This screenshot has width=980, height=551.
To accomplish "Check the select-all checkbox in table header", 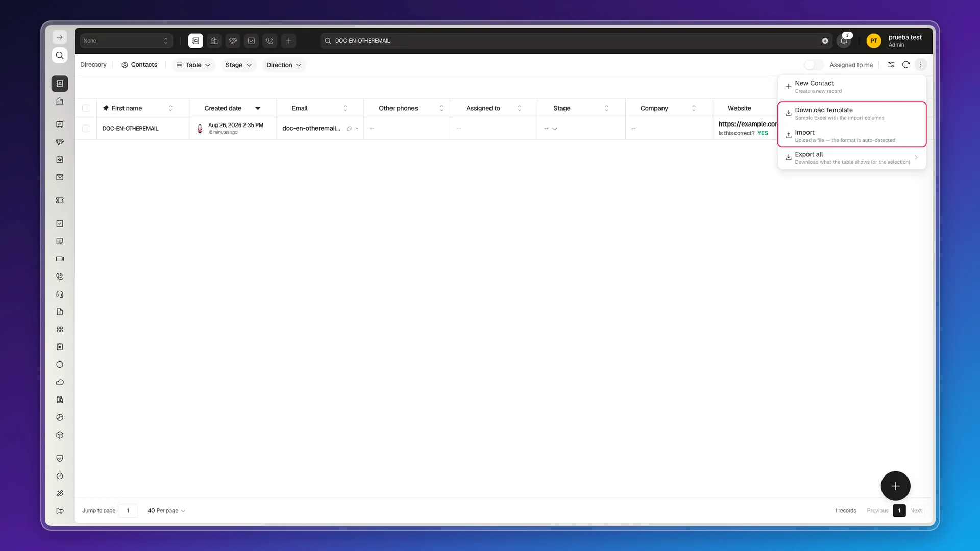I will (x=86, y=108).
